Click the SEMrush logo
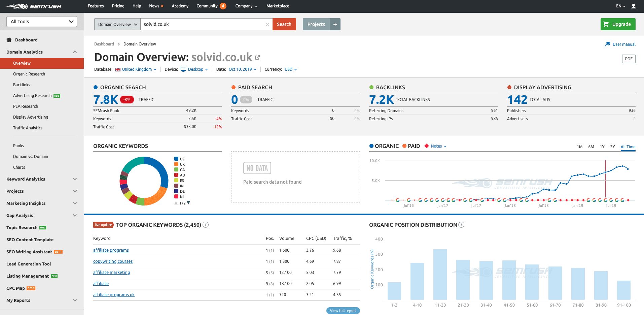 (34, 6)
